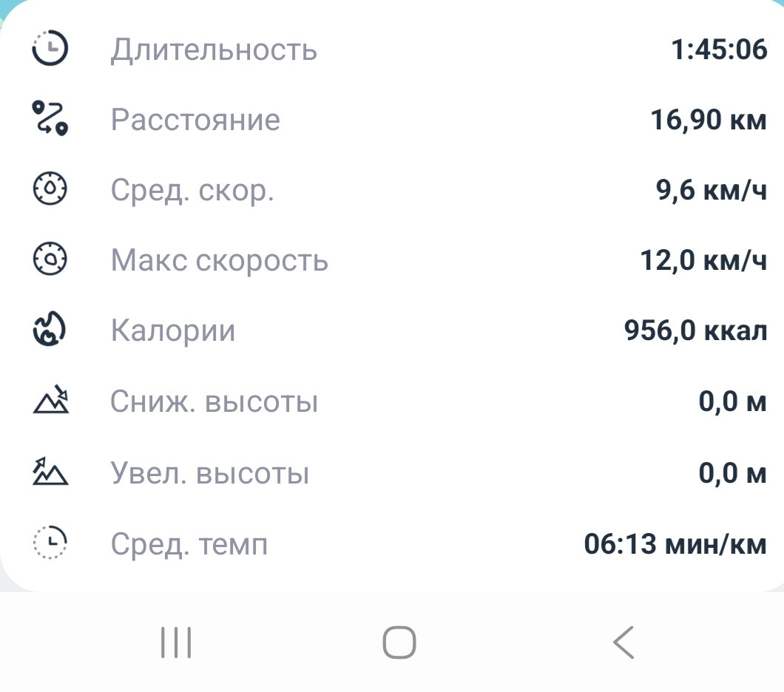
Task: Go to Android home screen
Action: [399, 642]
